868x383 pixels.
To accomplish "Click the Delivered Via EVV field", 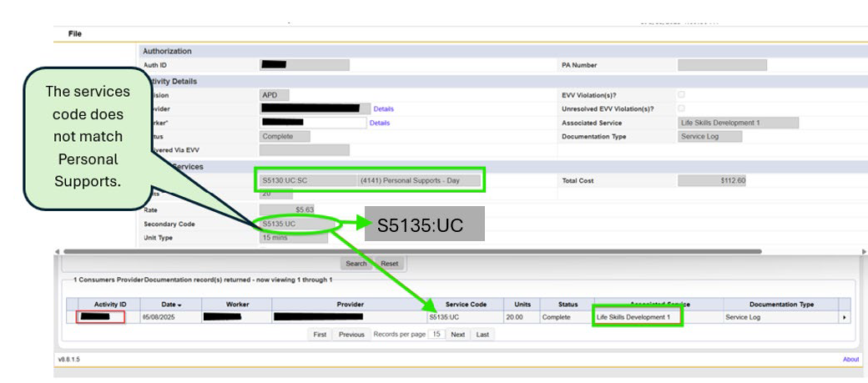I will click(305, 150).
